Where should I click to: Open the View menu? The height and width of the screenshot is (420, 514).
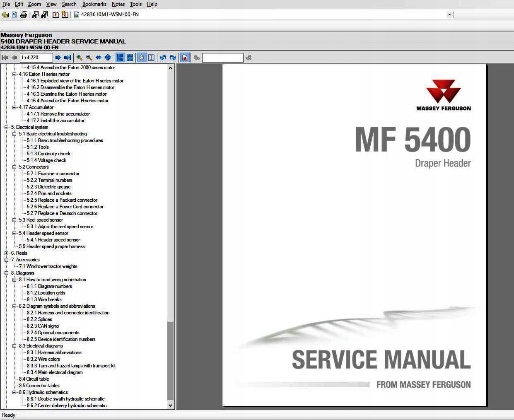[x=51, y=4]
